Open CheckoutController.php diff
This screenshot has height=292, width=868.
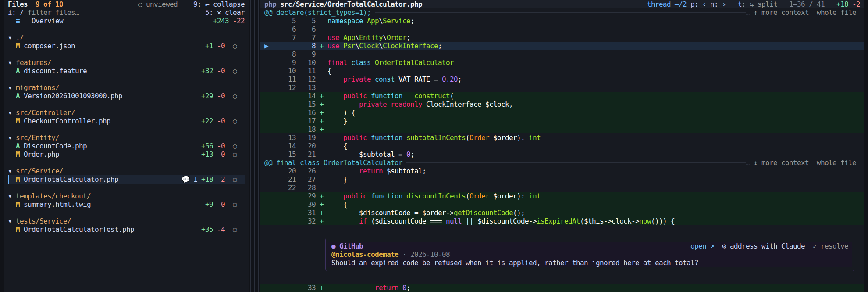(x=67, y=121)
